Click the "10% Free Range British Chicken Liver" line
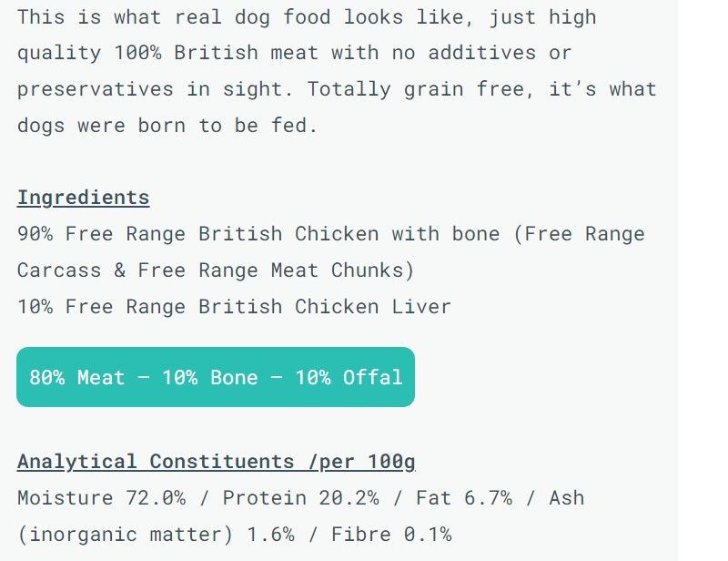 (x=234, y=306)
